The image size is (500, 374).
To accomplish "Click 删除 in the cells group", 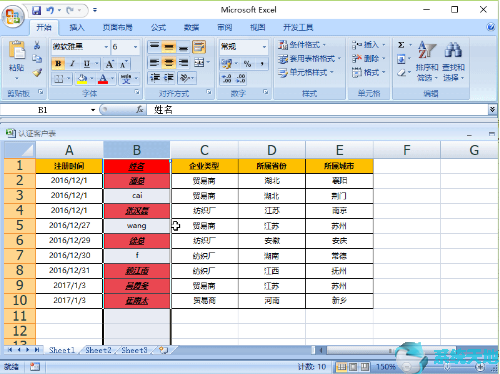I will [368, 59].
